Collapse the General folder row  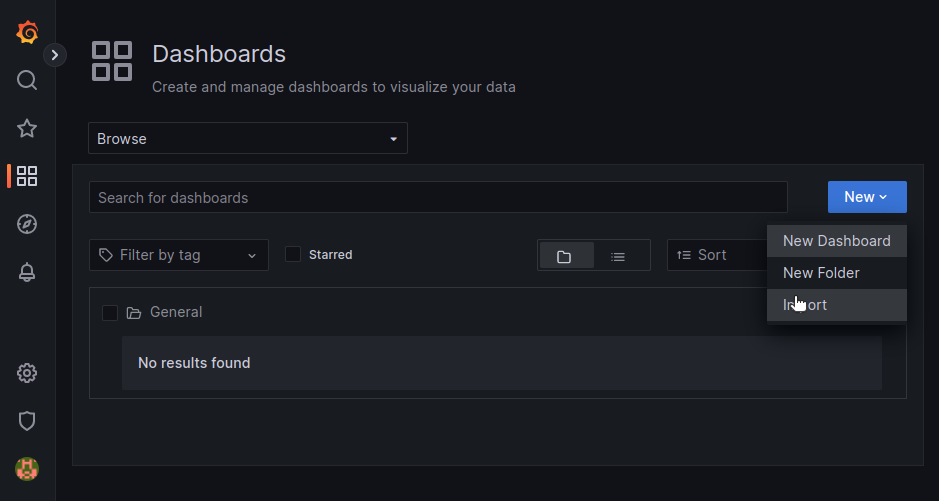[498, 312]
